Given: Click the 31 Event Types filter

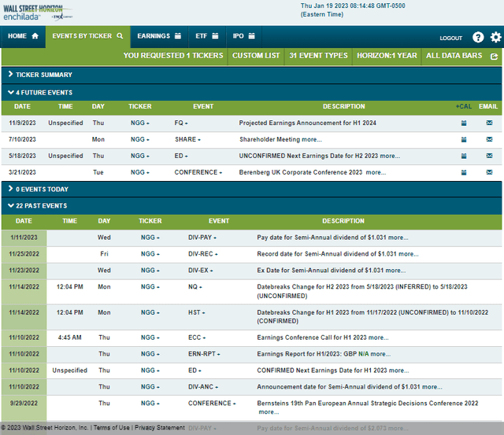Looking at the screenshot, I should [x=318, y=56].
